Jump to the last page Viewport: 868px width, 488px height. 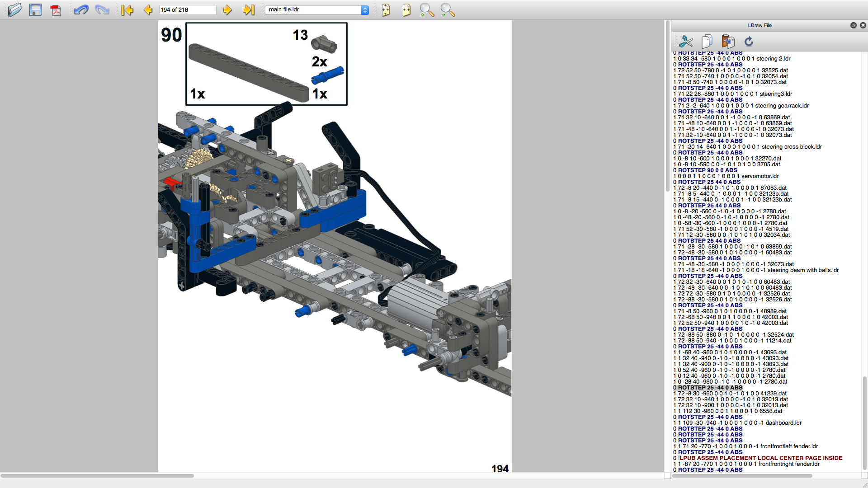click(248, 9)
